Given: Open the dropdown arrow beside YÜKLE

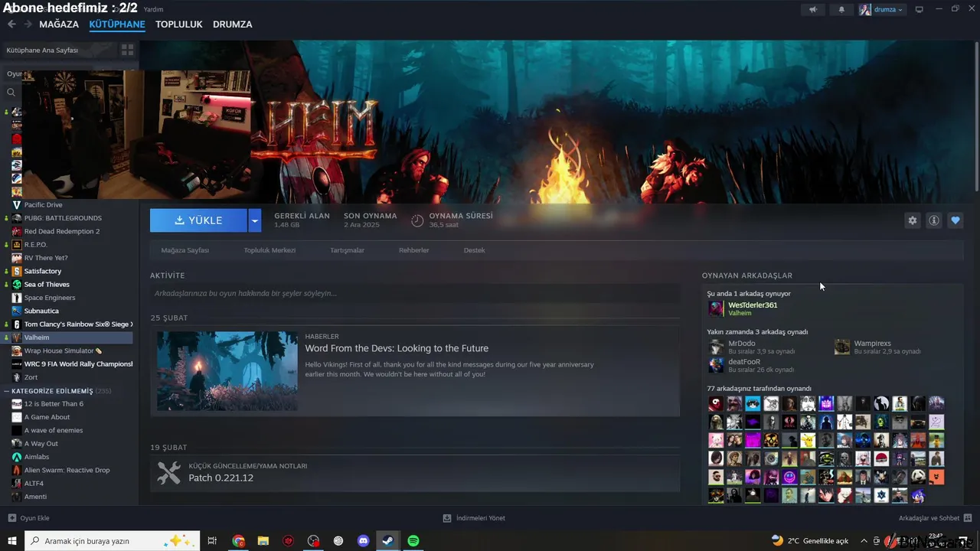Looking at the screenshot, I should tap(255, 220).
